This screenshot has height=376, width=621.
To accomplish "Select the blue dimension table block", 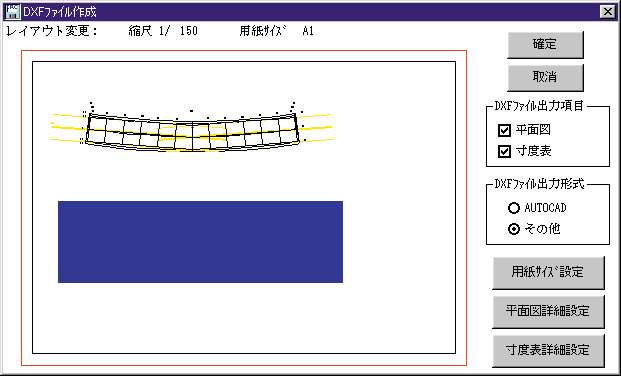I will [x=200, y=242].
